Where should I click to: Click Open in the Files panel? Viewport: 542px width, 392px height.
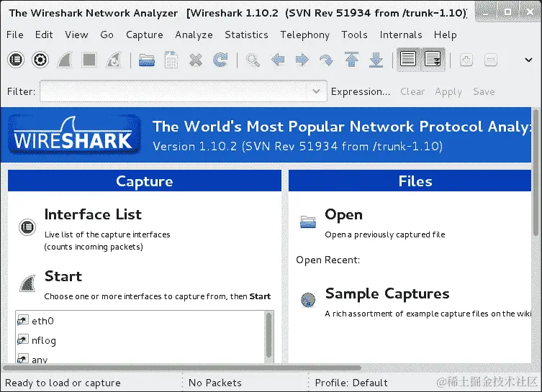(x=343, y=215)
